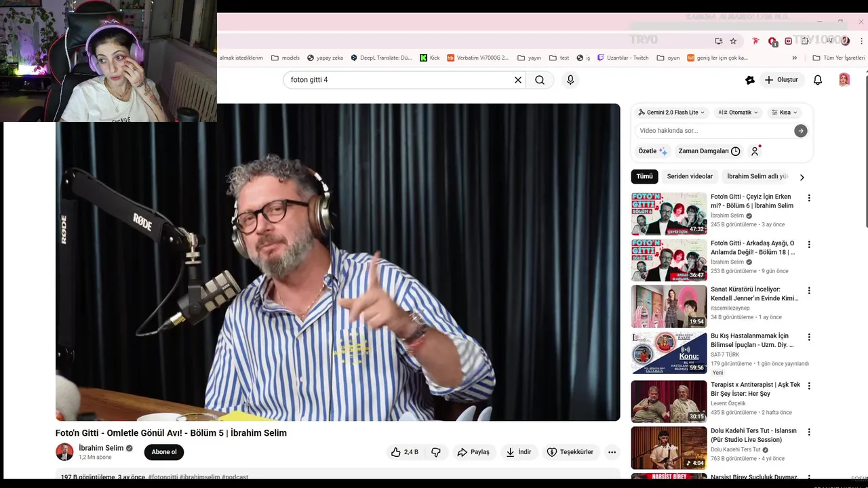Open Dolu Kadehi Ters Tut video title
Image resolution: width=868 pixels, height=488 pixels.
(753, 435)
